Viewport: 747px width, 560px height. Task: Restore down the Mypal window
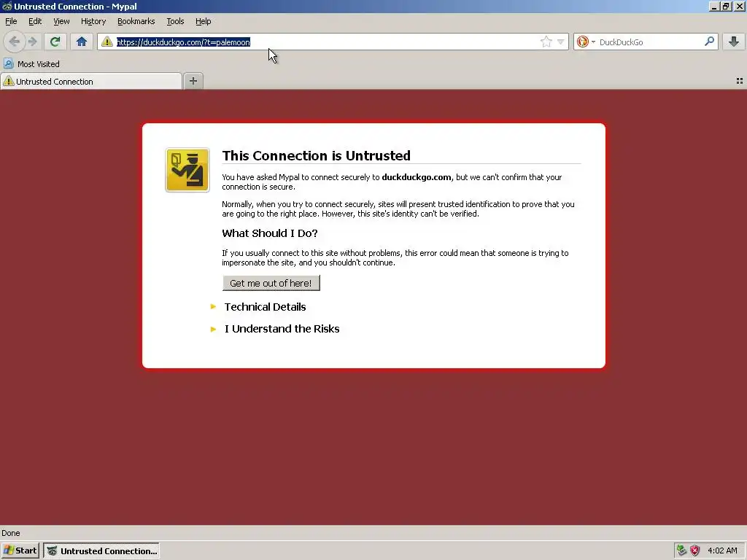726,6
